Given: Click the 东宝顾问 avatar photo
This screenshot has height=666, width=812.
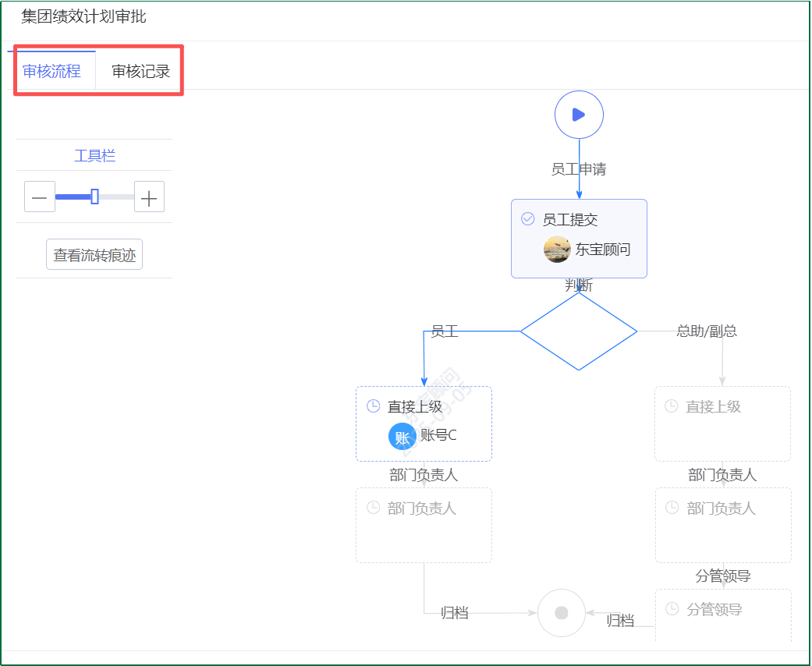Looking at the screenshot, I should [557, 250].
